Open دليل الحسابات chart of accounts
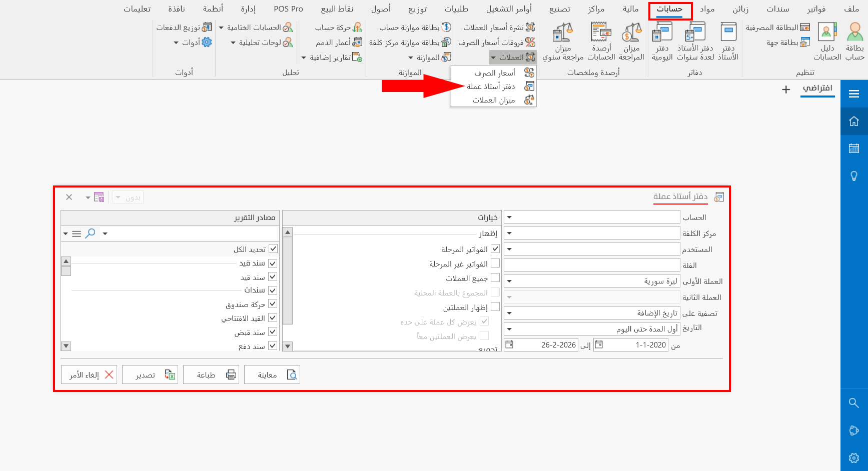 coord(827,41)
